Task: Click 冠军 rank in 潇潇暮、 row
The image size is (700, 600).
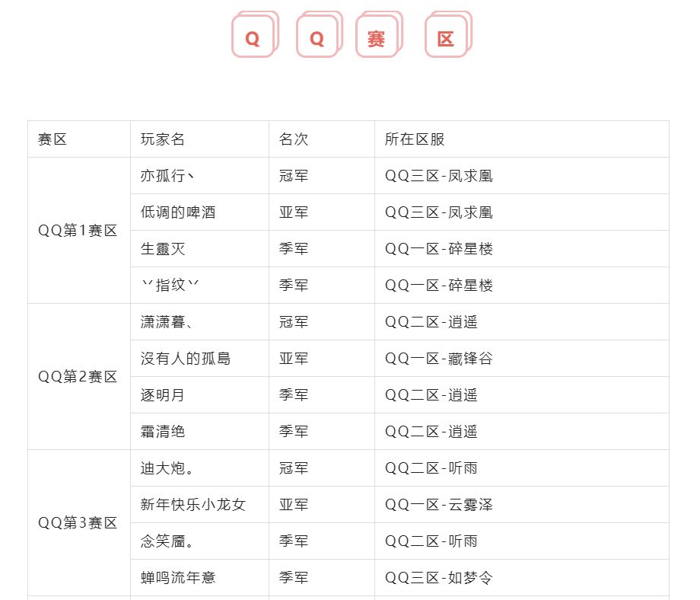Action: (x=294, y=322)
